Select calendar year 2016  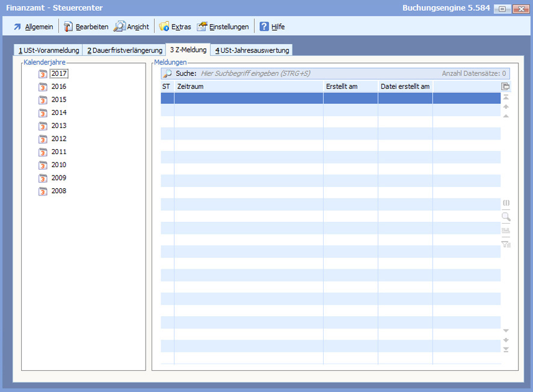point(59,87)
